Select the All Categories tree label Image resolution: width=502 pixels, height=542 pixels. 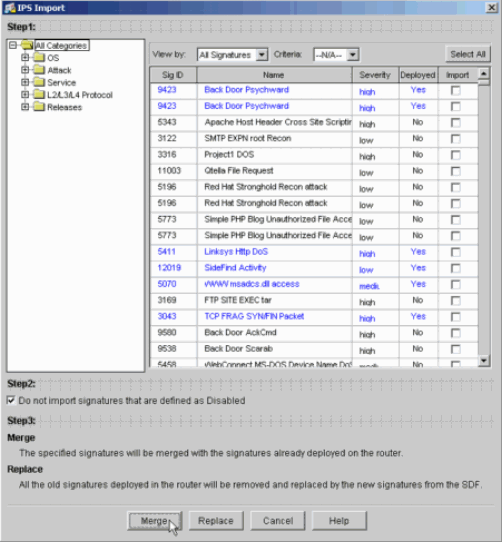pos(62,45)
